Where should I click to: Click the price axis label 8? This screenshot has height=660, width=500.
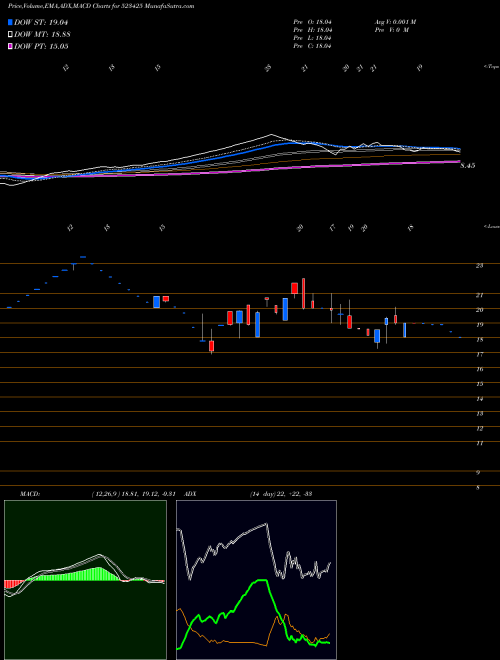click(x=478, y=488)
